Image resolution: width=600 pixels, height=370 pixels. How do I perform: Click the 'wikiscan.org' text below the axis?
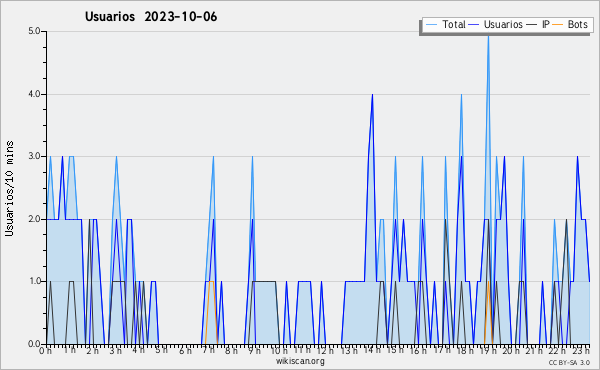click(300, 361)
